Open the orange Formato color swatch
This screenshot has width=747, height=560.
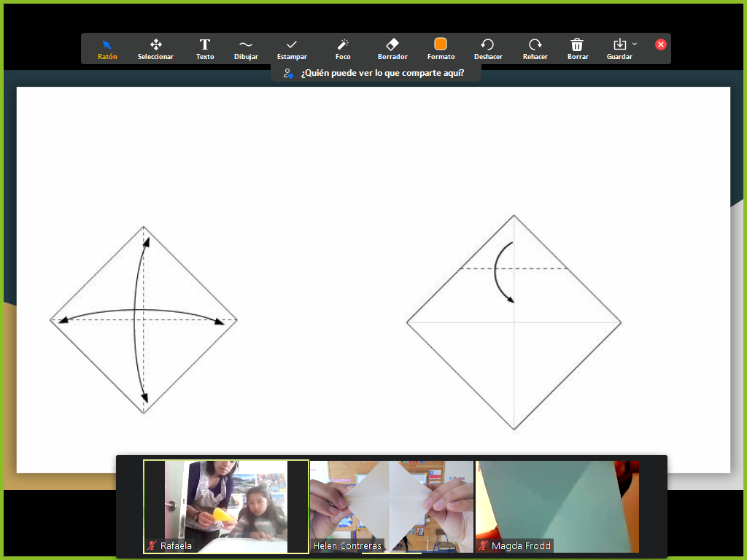[441, 44]
